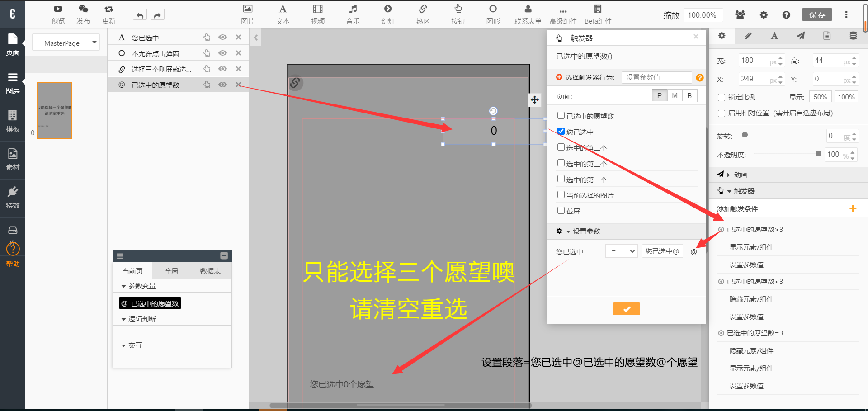The width and height of the screenshot is (868, 411).
Task: Check the 截屏 checkbox
Action: coord(561,210)
